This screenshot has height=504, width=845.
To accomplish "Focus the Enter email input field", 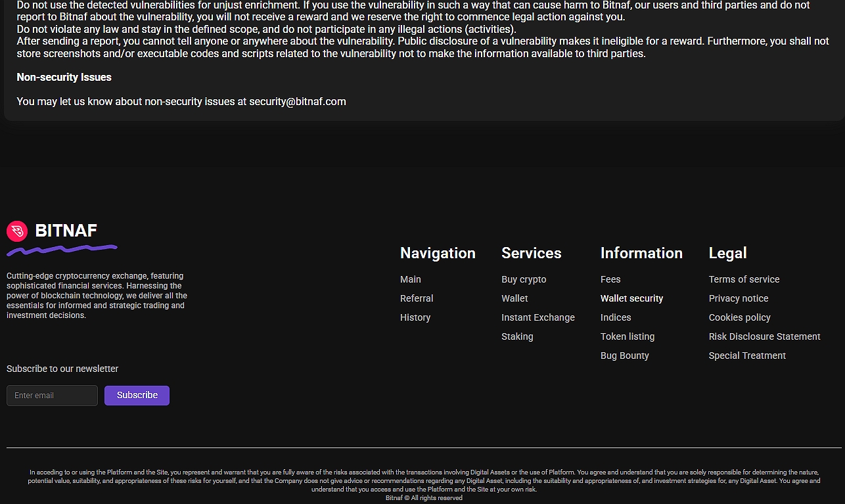I will point(52,396).
